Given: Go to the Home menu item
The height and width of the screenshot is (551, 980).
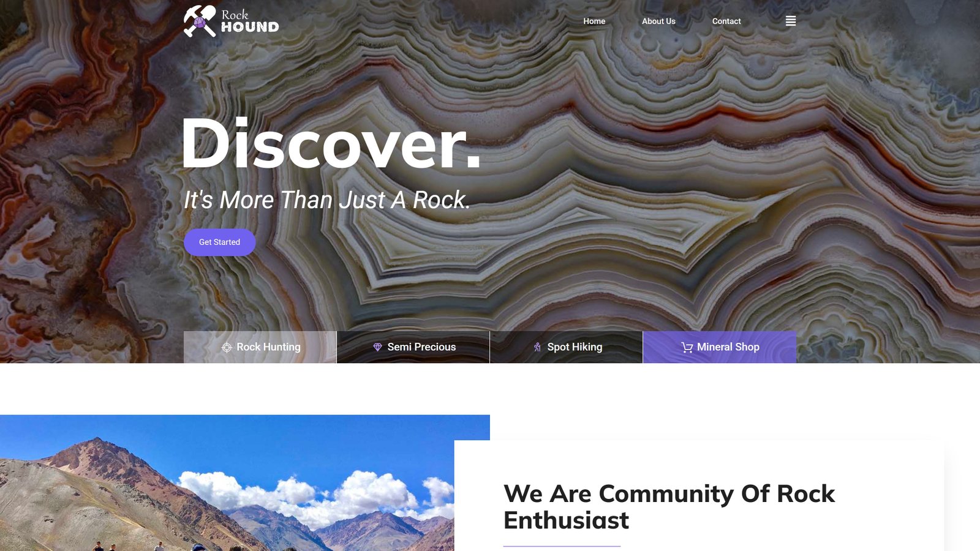Looking at the screenshot, I should [x=594, y=21].
